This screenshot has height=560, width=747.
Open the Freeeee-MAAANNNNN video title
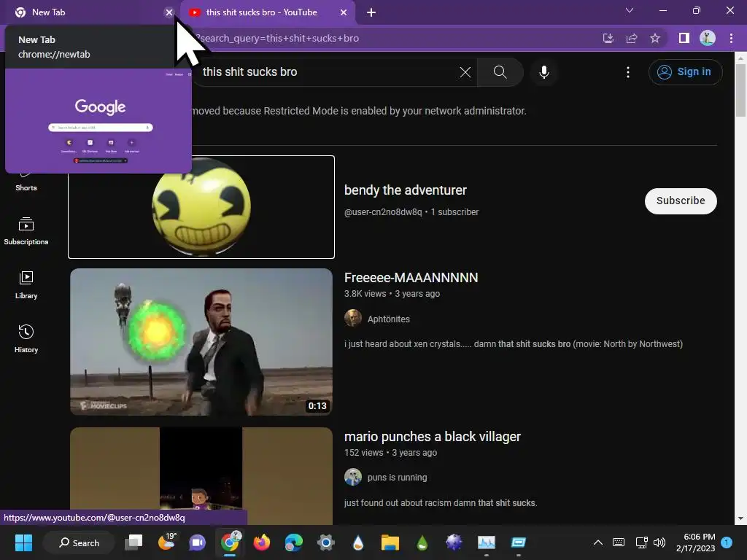[411, 278]
